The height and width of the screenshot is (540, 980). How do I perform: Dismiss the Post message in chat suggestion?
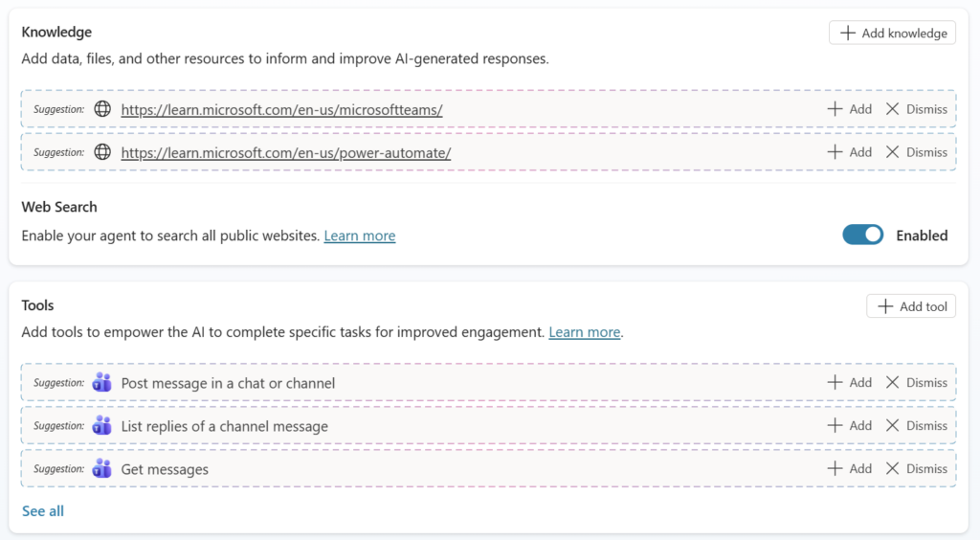(x=916, y=383)
